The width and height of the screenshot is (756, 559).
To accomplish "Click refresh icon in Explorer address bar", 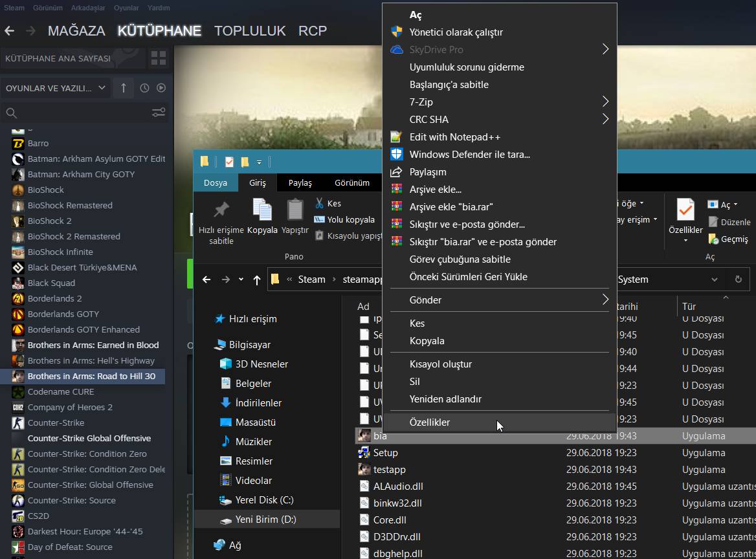I will (x=738, y=279).
